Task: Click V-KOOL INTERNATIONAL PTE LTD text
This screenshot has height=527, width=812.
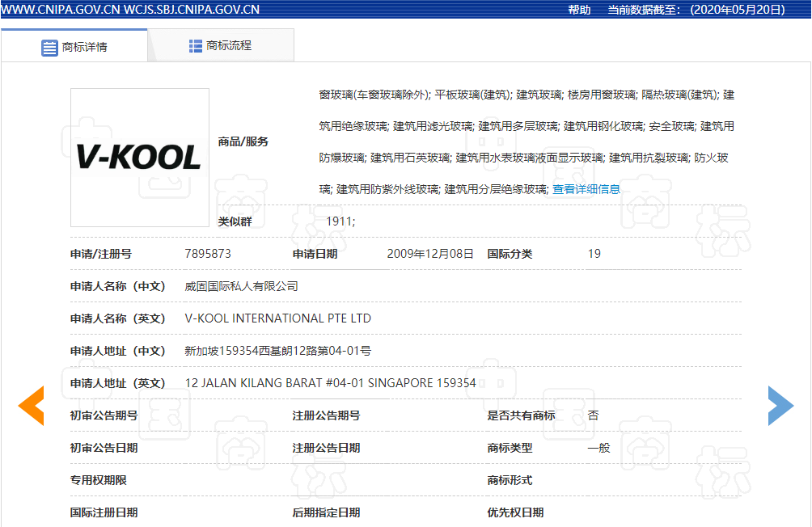Action: click(x=278, y=318)
